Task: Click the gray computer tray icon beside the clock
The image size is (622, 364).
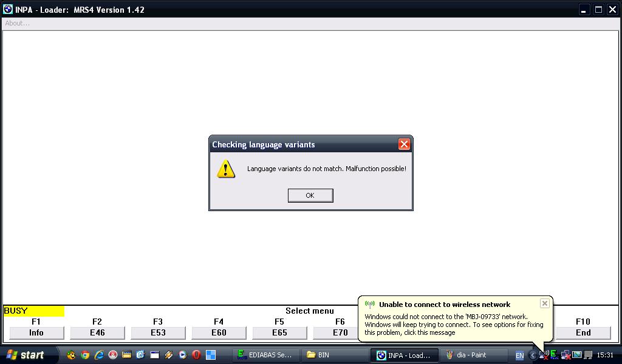Action: [588, 355]
